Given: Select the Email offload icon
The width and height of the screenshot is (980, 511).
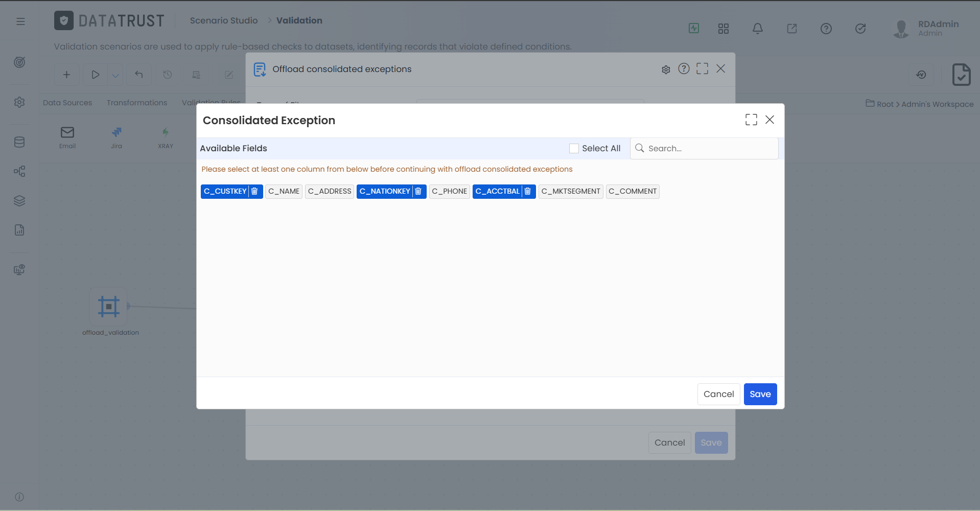Looking at the screenshot, I should click(67, 137).
